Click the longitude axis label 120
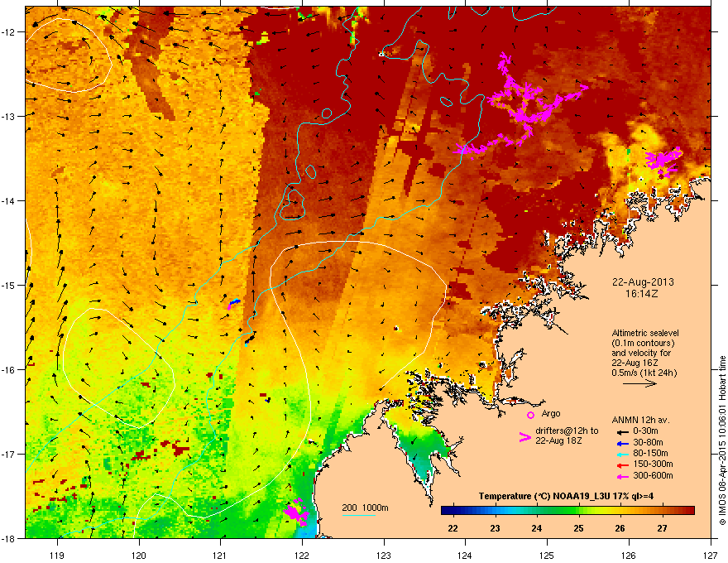 tap(139, 555)
